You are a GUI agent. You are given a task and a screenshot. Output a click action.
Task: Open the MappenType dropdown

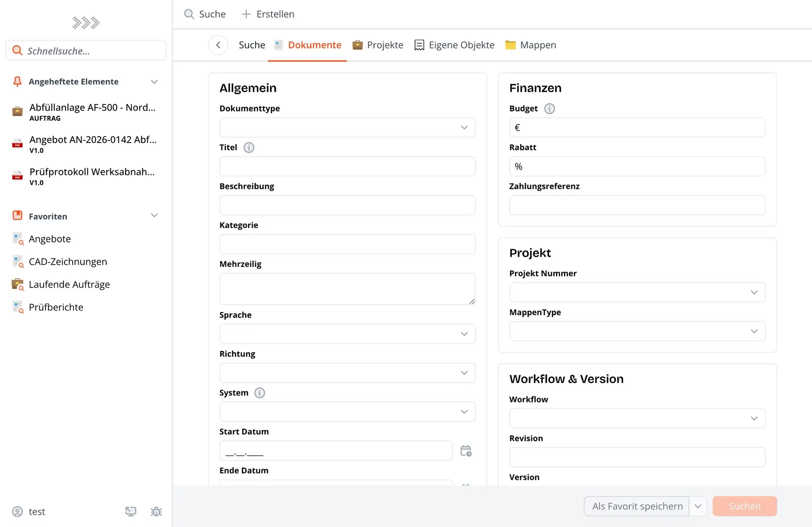coord(637,332)
